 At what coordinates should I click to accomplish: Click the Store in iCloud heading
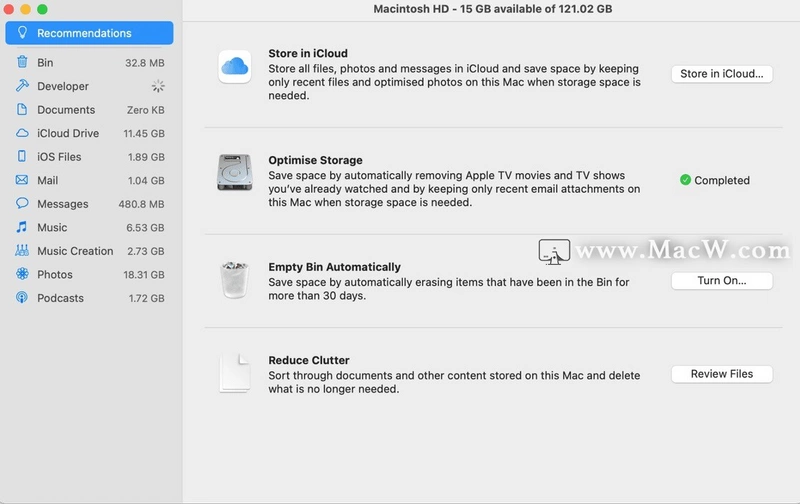point(308,53)
